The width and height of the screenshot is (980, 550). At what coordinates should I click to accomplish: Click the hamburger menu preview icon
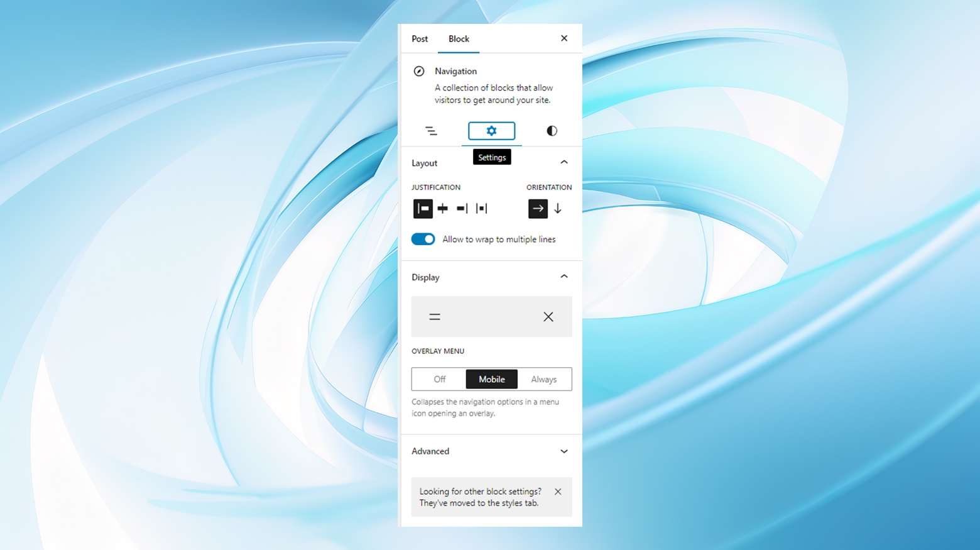tap(434, 316)
